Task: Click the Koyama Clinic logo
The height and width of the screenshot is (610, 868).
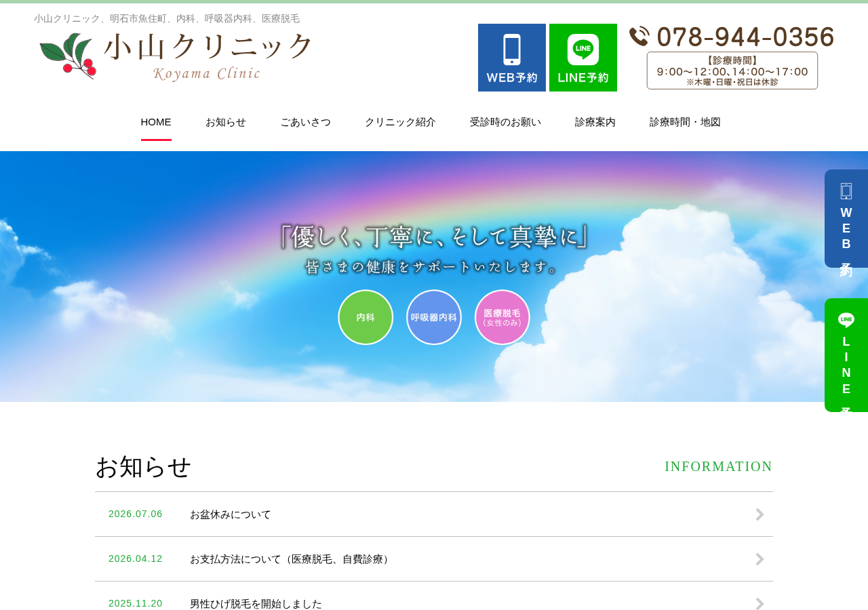Action: click(x=176, y=57)
